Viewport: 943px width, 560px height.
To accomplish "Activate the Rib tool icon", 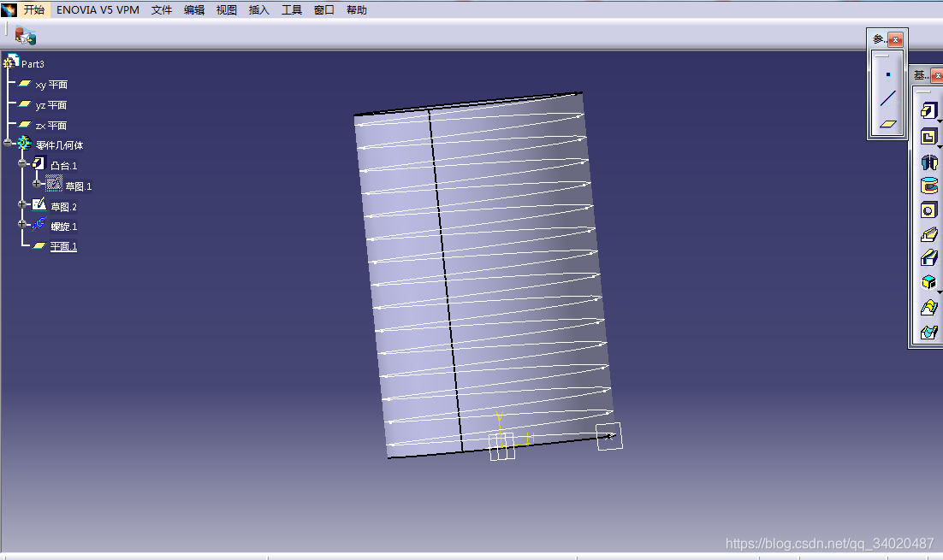I will click(x=928, y=233).
